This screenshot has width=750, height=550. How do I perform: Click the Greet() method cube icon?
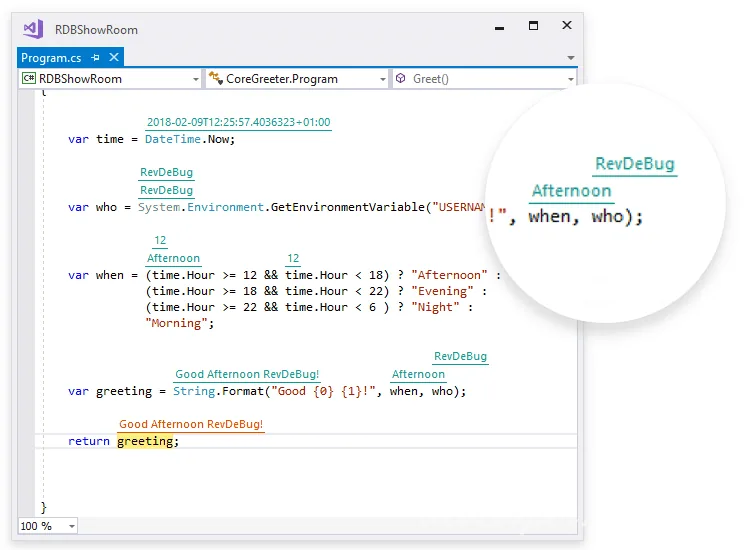tap(401, 78)
